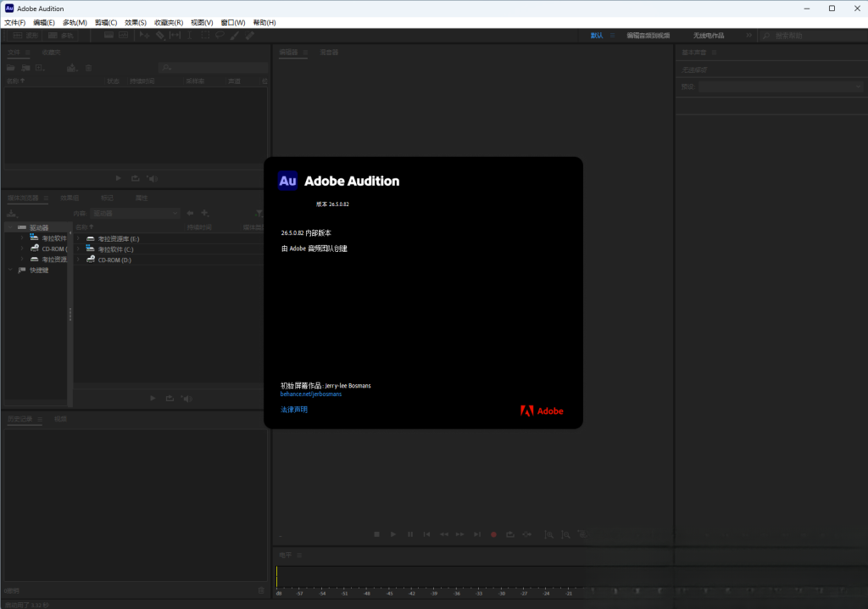Switch to Multitrack (多轨) view
868x609 pixels.
pos(61,35)
